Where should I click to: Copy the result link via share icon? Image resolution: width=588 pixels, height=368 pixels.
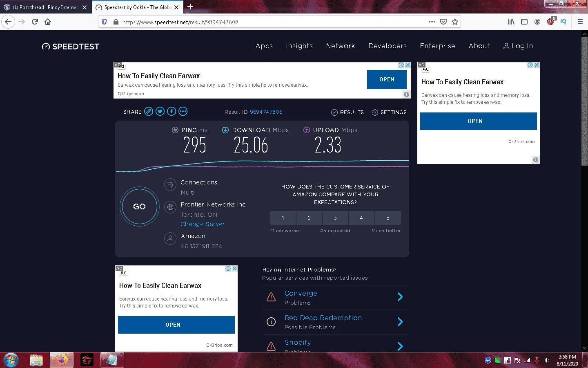point(149,111)
